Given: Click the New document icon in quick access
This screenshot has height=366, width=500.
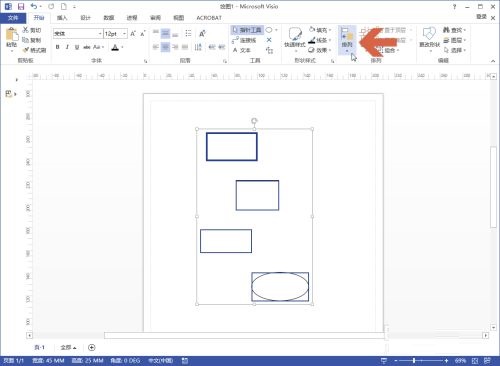Looking at the screenshot, I should [63, 6].
